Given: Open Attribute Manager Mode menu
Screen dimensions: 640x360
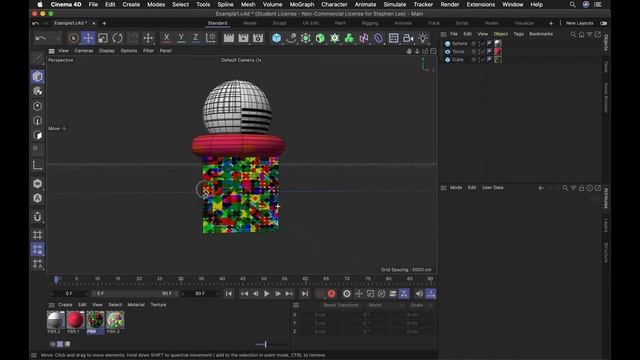Looking at the screenshot, I should point(456,188).
